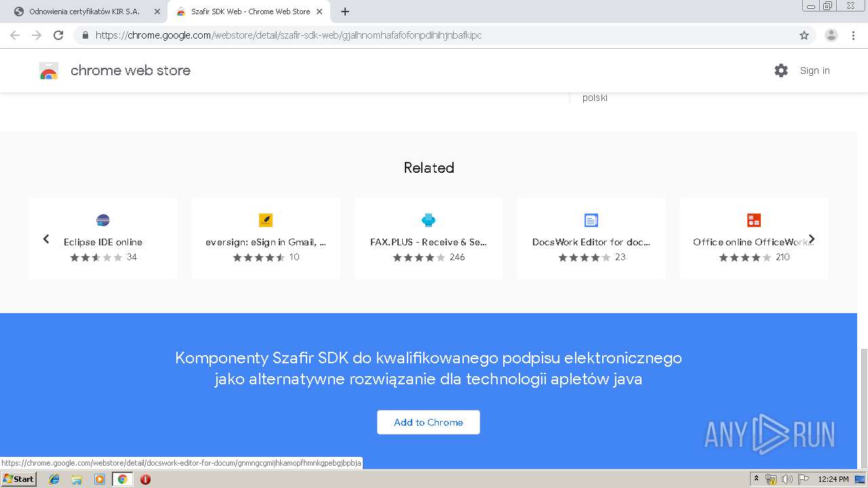This screenshot has height=488, width=868.
Task: Open the Windows Start menu
Action: [x=19, y=479]
